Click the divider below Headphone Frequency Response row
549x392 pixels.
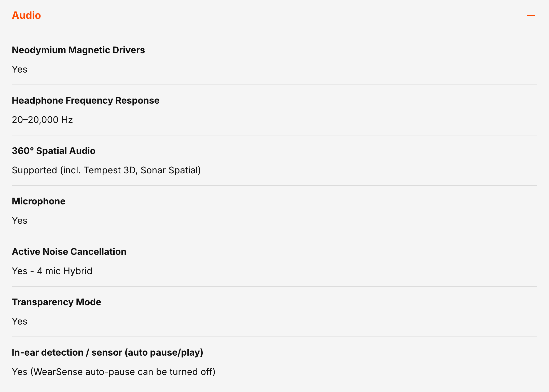pos(274,135)
